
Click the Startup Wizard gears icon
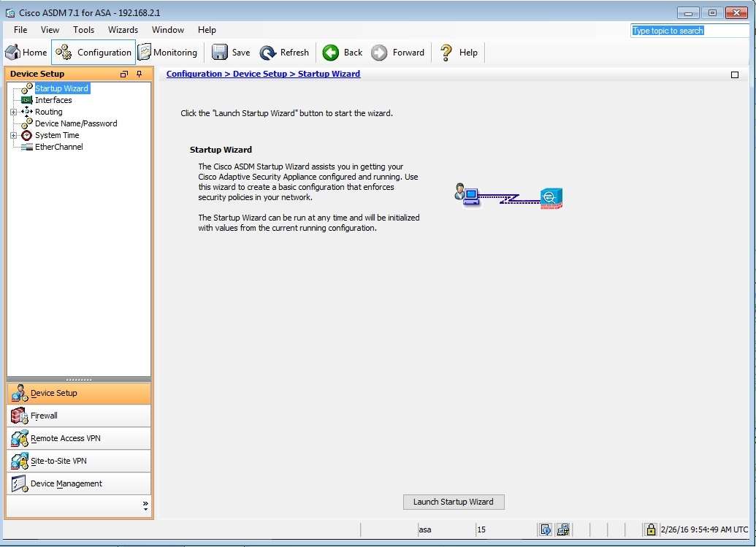tap(27, 88)
